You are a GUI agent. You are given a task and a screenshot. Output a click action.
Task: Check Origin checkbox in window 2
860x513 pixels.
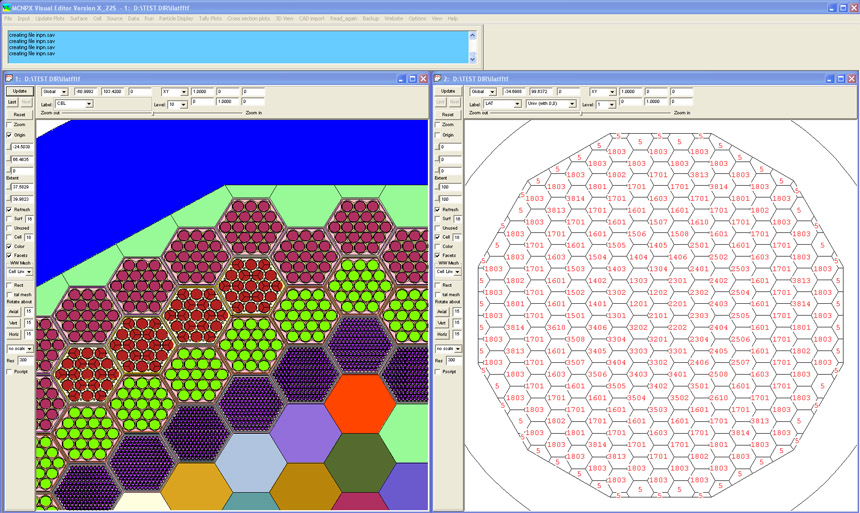coord(438,134)
